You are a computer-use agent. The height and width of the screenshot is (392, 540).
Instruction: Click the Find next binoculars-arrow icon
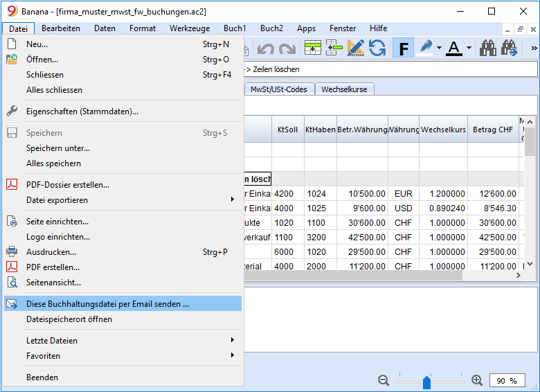tap(509, 48)
